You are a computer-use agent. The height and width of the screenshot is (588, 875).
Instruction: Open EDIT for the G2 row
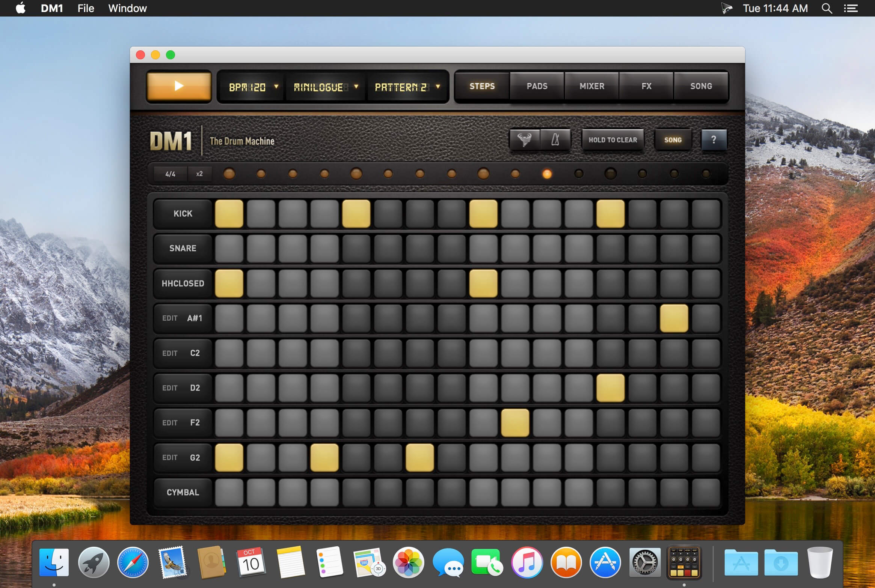tap(170, 457)
